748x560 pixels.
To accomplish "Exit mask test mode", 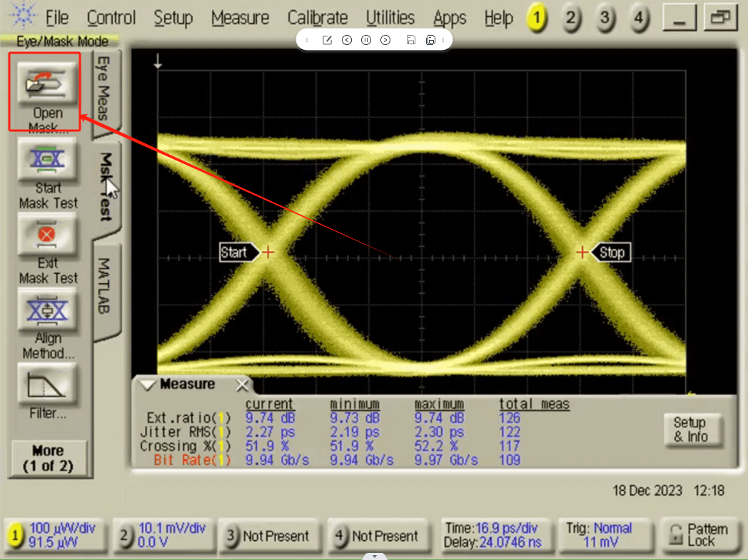I will click(48, 235).
